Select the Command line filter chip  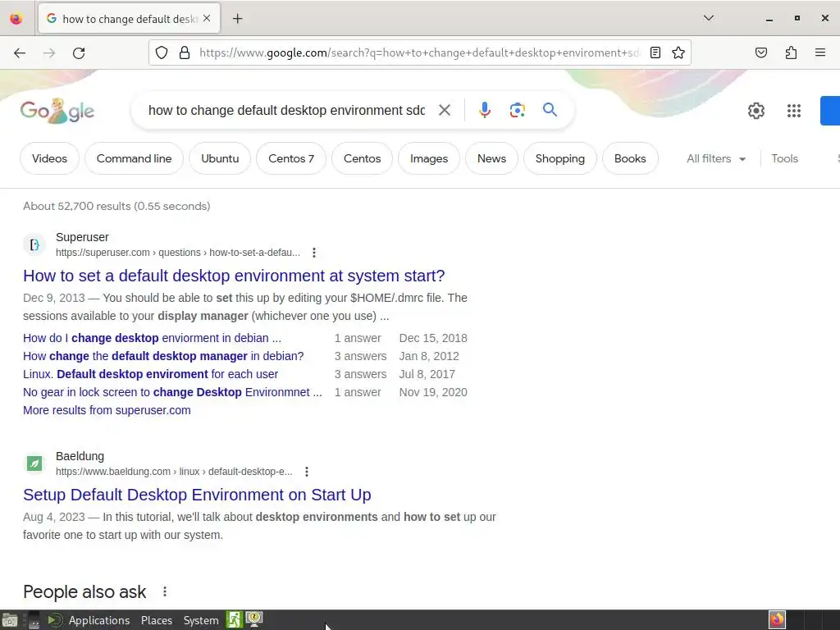tap(134, 158)
